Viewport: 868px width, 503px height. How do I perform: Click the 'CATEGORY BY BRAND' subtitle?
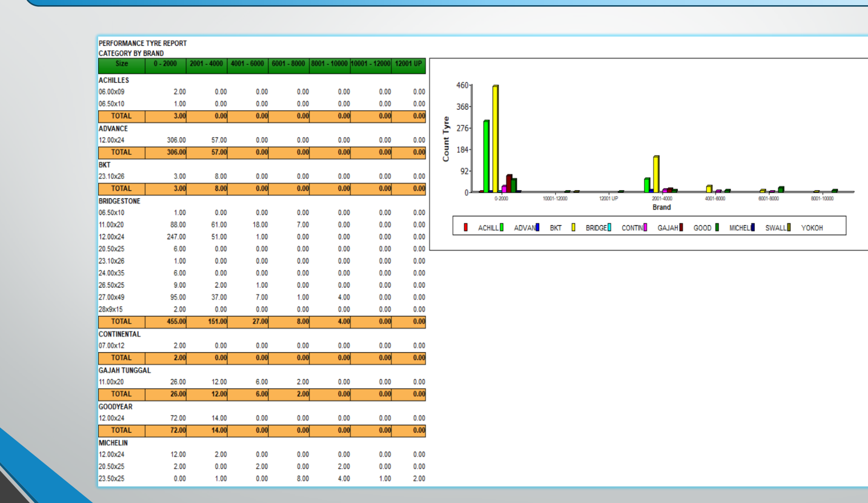click(131, 54)
